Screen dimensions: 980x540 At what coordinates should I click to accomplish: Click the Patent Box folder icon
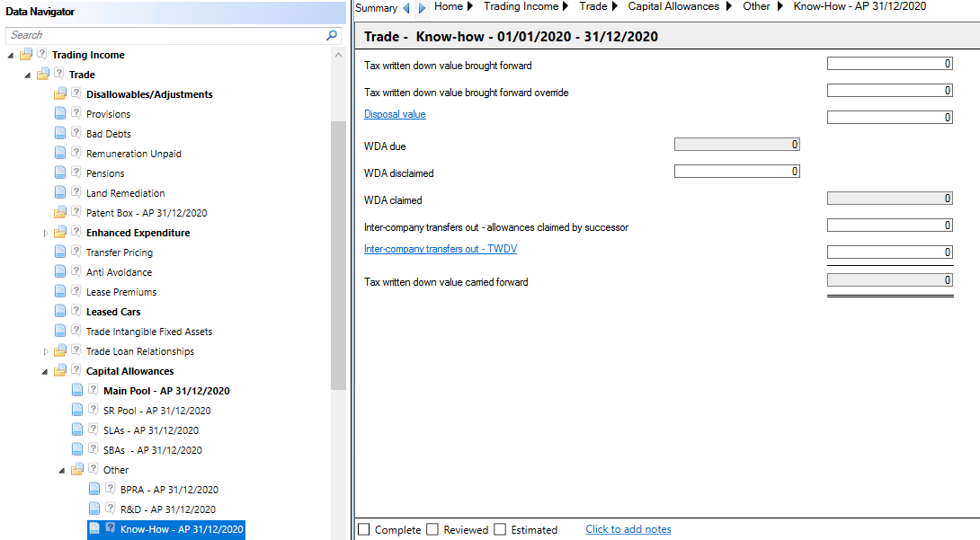(x=60, y=213)
